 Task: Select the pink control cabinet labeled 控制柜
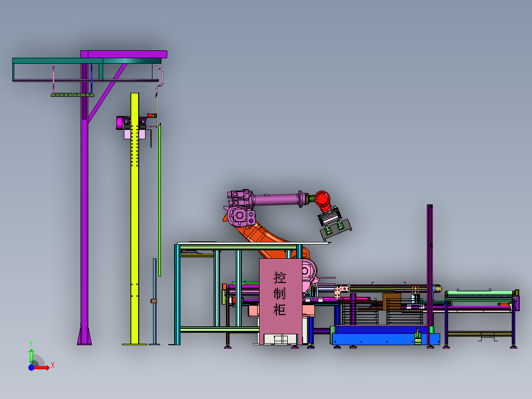281,302
